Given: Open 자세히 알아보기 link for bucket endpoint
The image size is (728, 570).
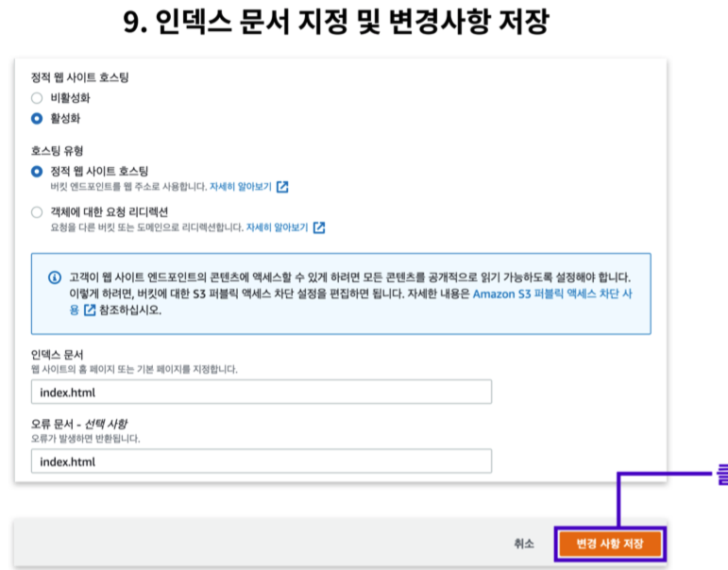Looking at the screenshot, I should pos(241,187).
